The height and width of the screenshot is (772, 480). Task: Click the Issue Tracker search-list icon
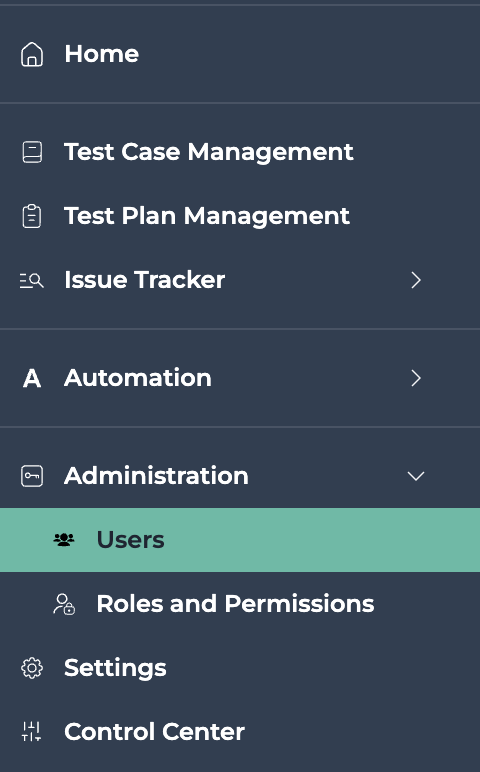point(32,280)
